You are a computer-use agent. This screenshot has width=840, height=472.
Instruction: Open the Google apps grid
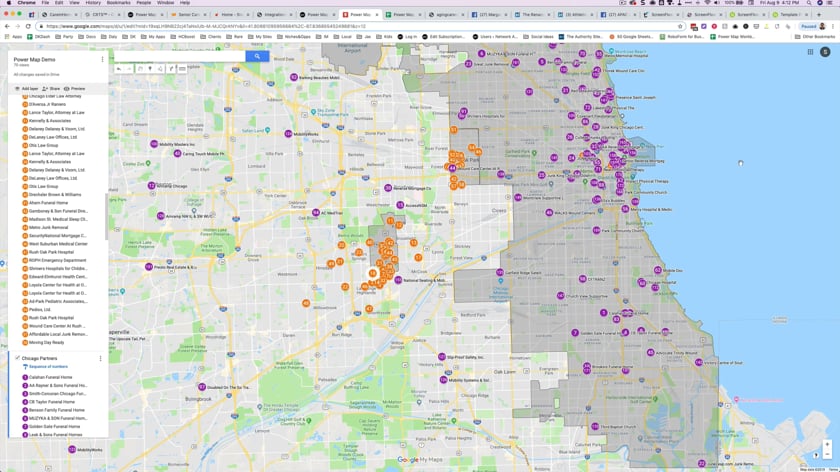tap(810, 52)
